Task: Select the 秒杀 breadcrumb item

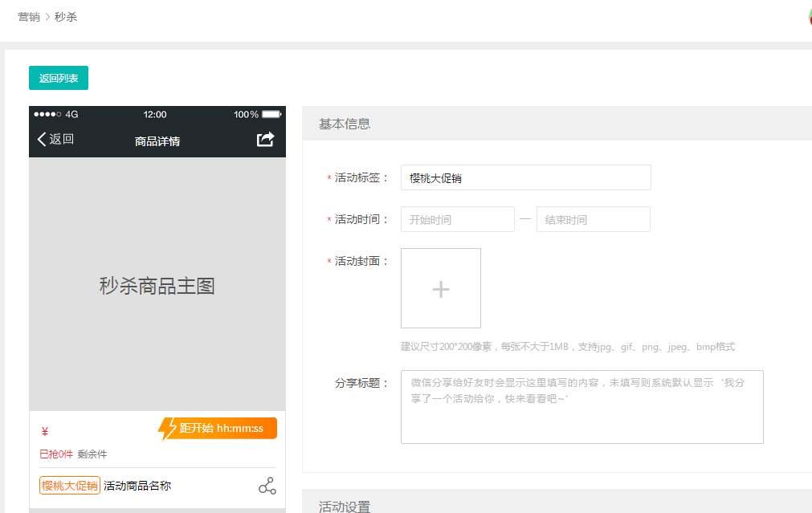Action: pos(66,17)
